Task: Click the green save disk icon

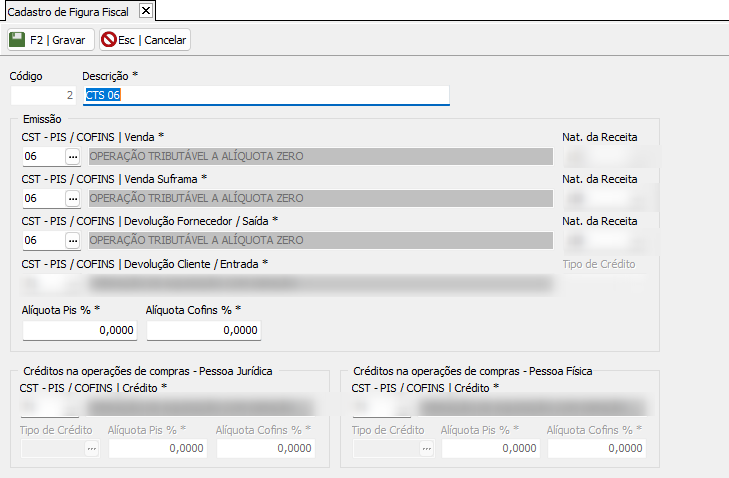Action: click(18, 40)
